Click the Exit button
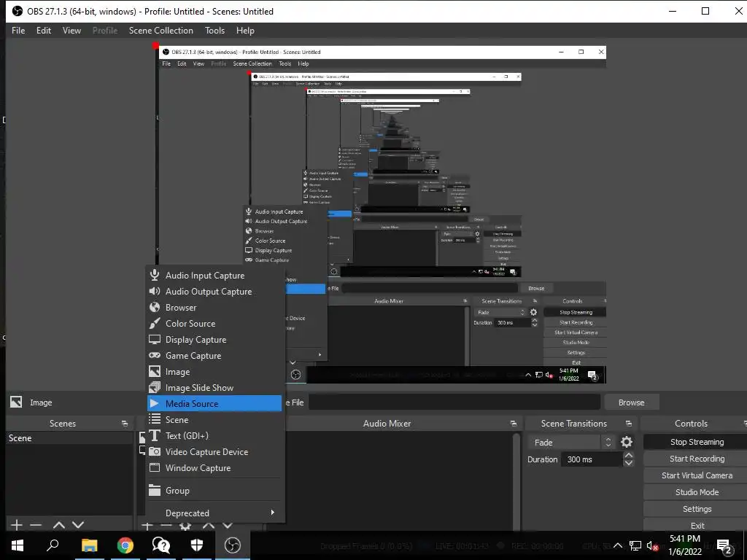747x560 pixels. coord(697,525)
